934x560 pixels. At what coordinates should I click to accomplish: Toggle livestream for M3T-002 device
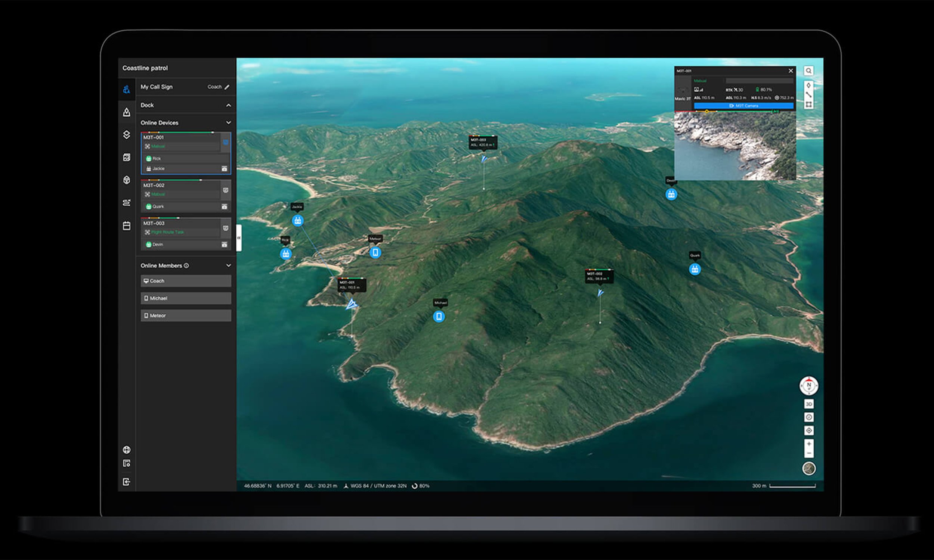[x=225, y=190]
